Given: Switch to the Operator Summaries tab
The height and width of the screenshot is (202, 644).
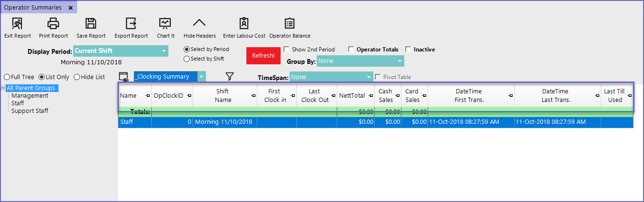Looking at the screenshot, I should coord(33,8).
